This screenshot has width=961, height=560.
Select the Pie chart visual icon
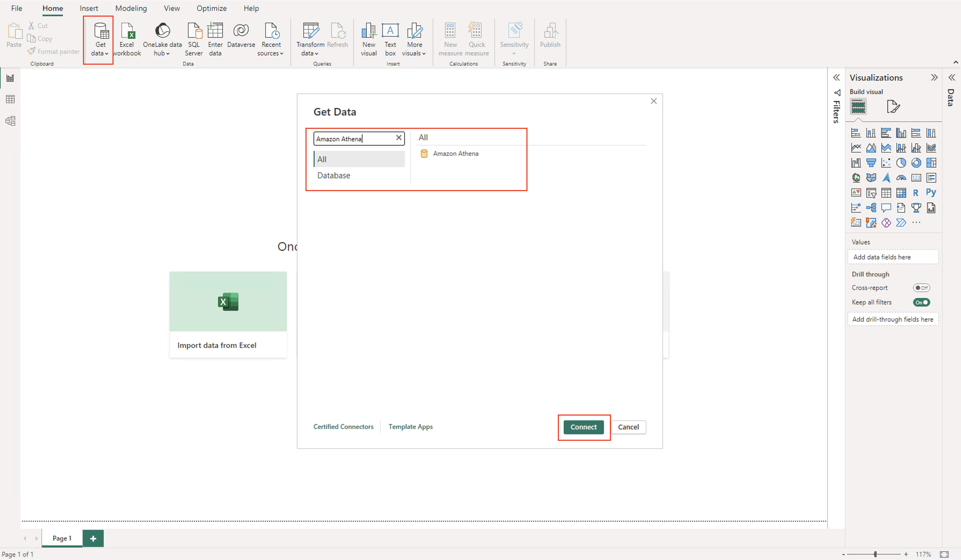tap(901, 163)
